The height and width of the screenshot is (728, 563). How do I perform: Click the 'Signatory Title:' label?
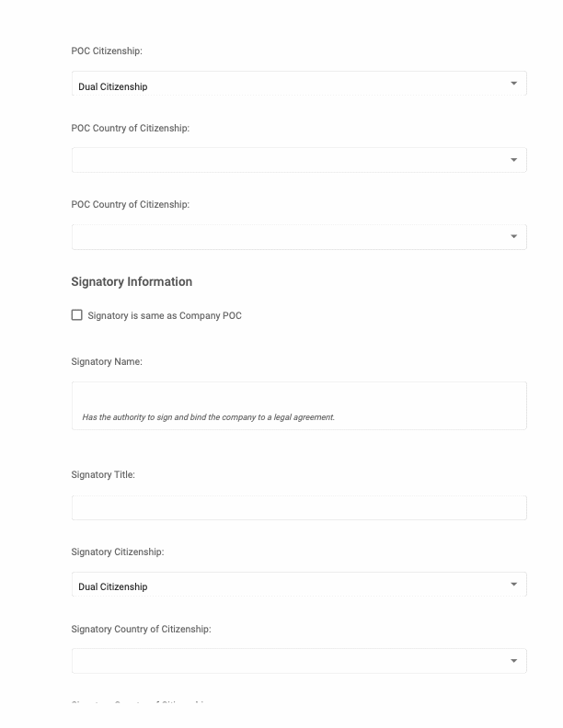103,475
